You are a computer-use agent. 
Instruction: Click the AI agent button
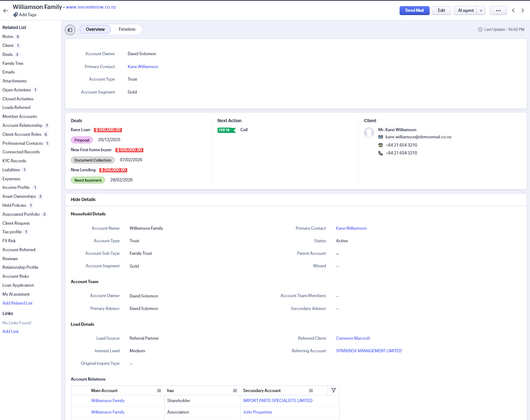(x=465, y=10)
